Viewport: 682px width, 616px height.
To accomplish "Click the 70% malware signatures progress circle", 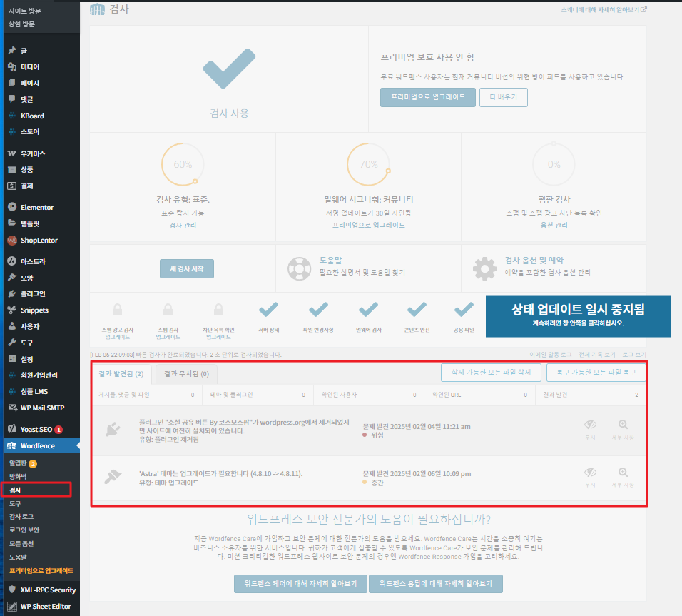I will tap(367, 163).
